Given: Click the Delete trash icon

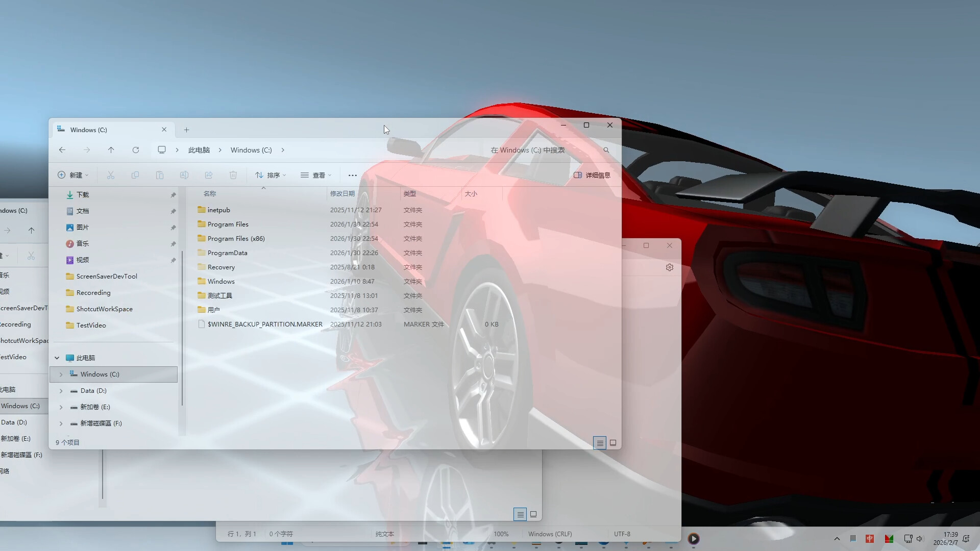Looking at the screenshot, I should coord(233,175).
